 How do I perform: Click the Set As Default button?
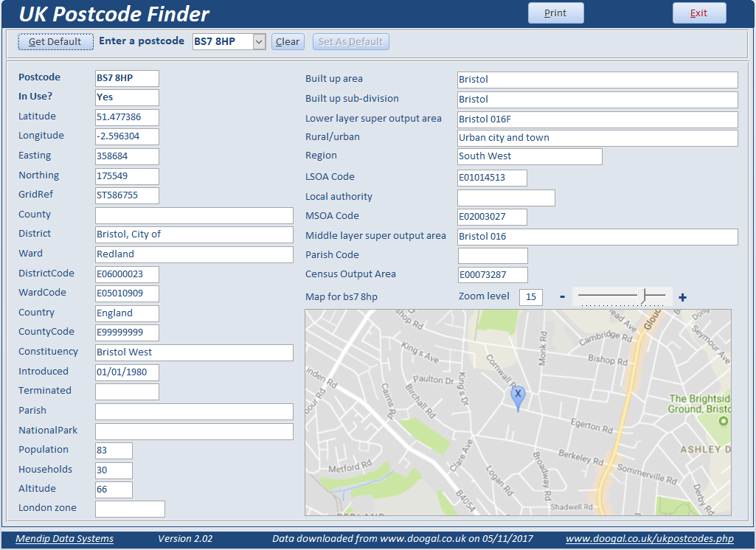click(350, 42)
